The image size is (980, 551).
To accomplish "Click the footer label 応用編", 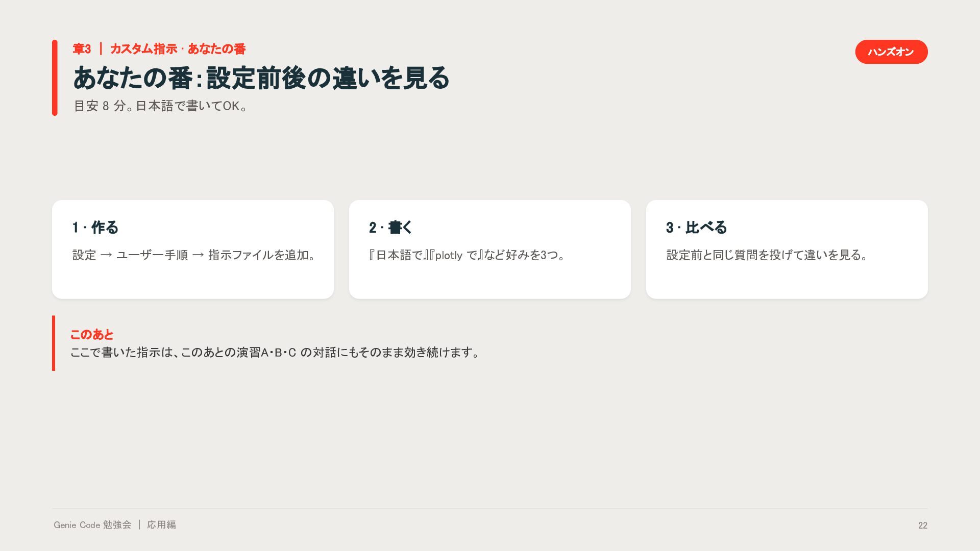I will coord(161,524).
